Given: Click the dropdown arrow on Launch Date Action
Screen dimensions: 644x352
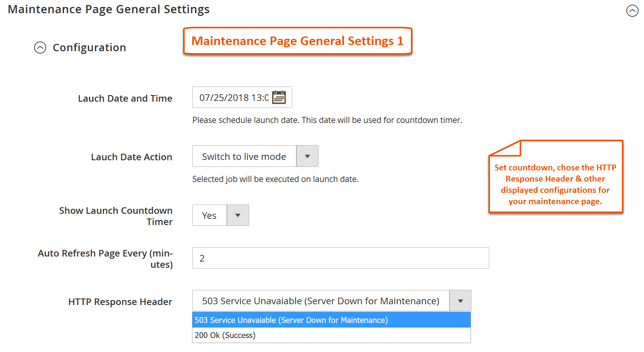Looking at the screenshot, I should point(307,156).
